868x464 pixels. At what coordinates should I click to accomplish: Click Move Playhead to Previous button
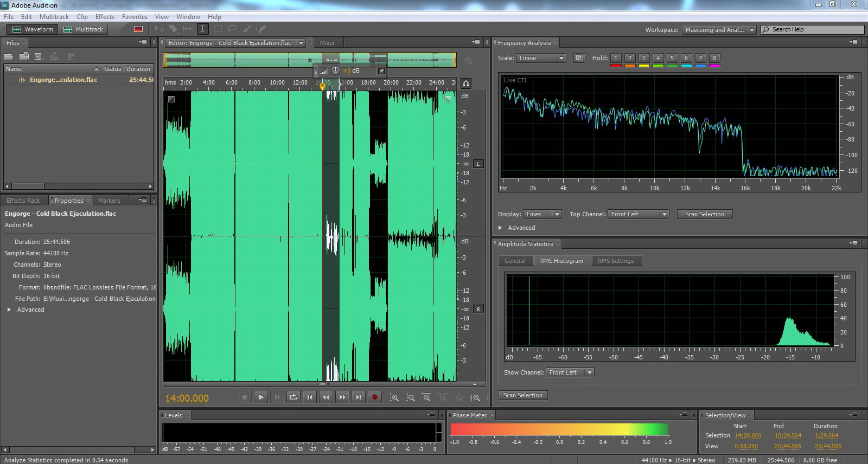[x=310, y=397]
